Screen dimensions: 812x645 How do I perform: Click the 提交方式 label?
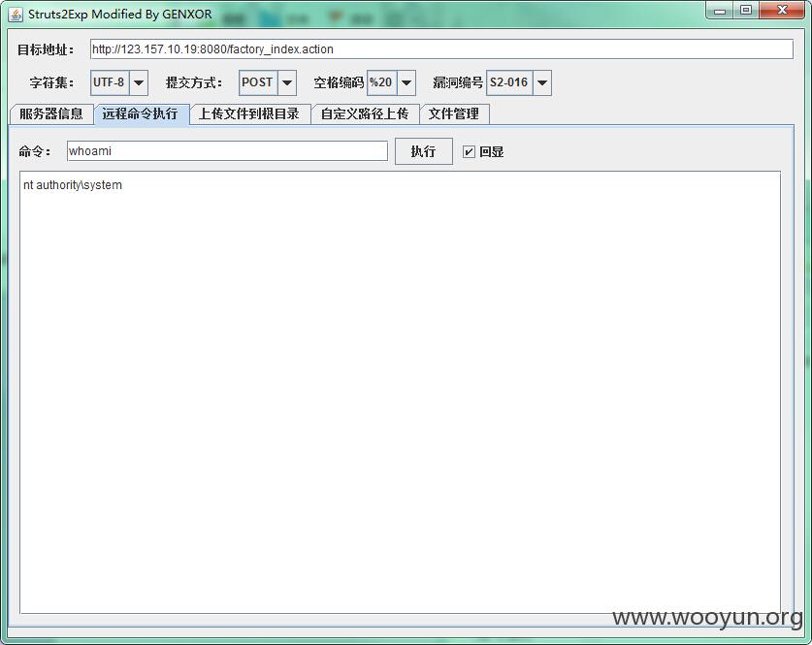coord(194,82)
